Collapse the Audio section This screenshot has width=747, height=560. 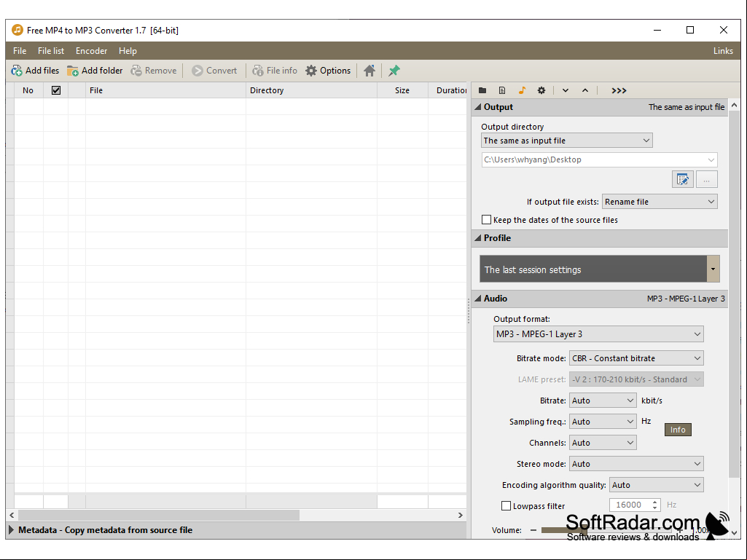click(478, 299)
